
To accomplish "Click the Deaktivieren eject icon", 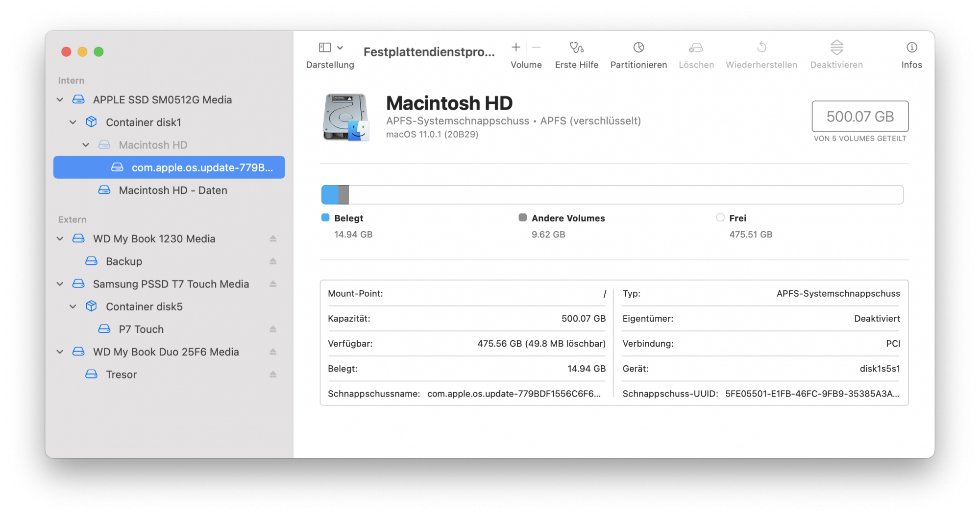I will click(836, 47).
